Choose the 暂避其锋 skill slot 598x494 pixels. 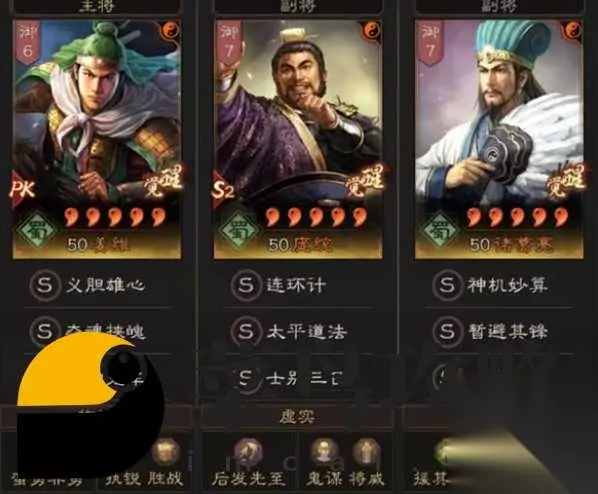[x=490, y=331]
